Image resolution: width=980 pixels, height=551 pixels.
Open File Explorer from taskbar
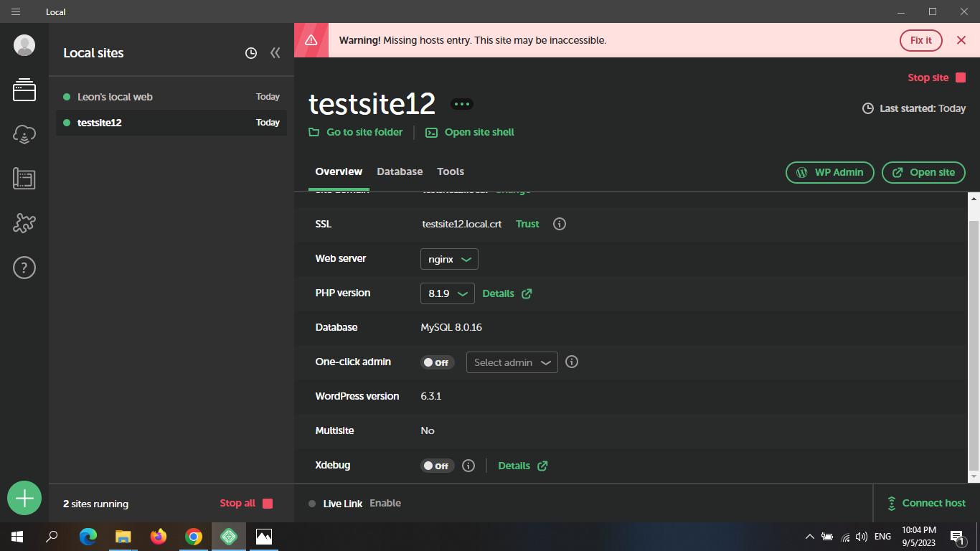click(x=123, y=537)
